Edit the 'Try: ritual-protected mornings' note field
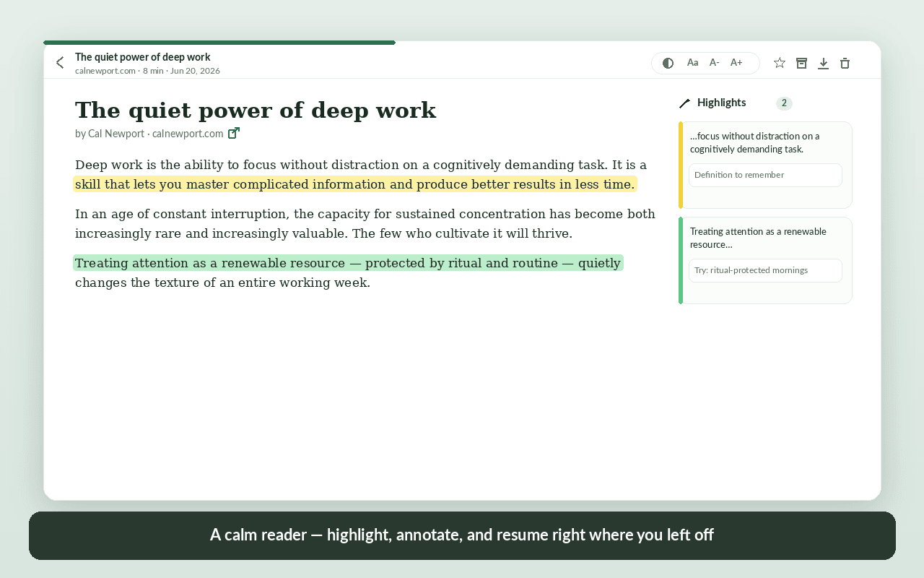Screen dimensions: 924x578 [x=765, y=270]
